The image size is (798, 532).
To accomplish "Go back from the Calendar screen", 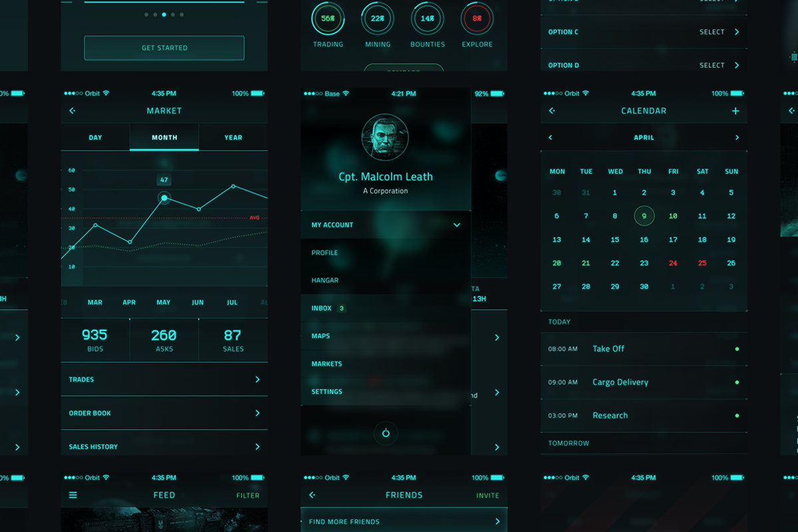I will pyautogui.click(x=551, y=111).
